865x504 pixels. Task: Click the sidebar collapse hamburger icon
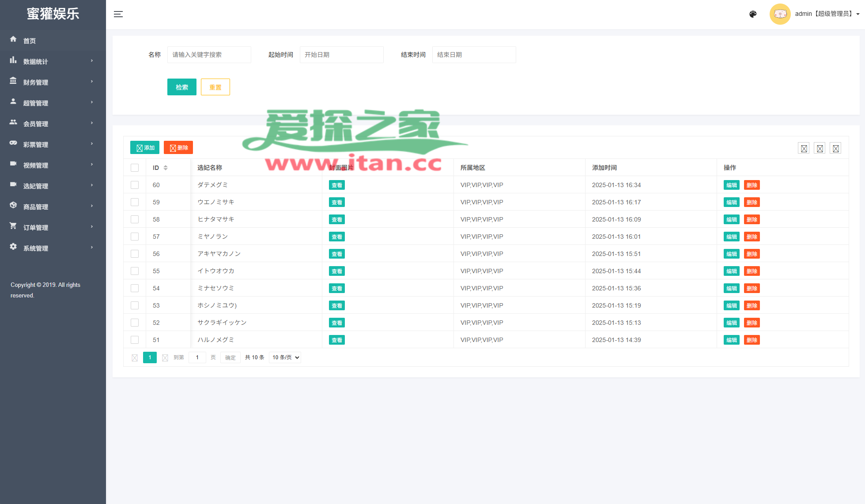click(x=118, y=14)
